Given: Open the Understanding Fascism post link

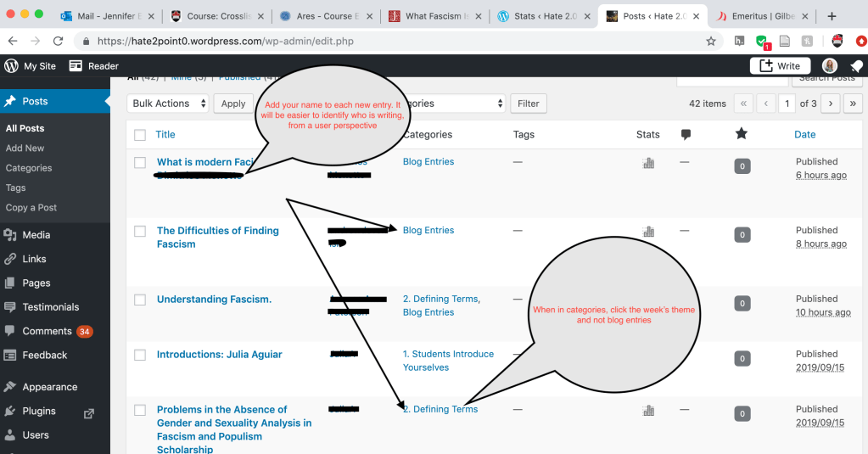Looking at the screenshot, I should (214, 300).
